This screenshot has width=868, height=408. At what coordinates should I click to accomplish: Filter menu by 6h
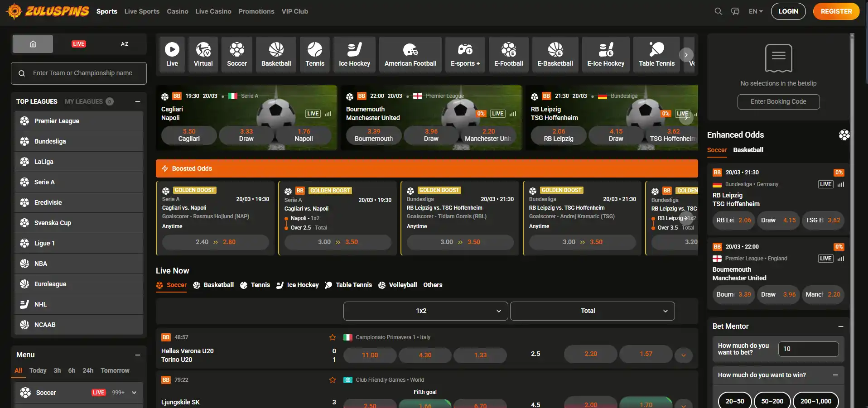pyautogui.click(x=72, y=370)
